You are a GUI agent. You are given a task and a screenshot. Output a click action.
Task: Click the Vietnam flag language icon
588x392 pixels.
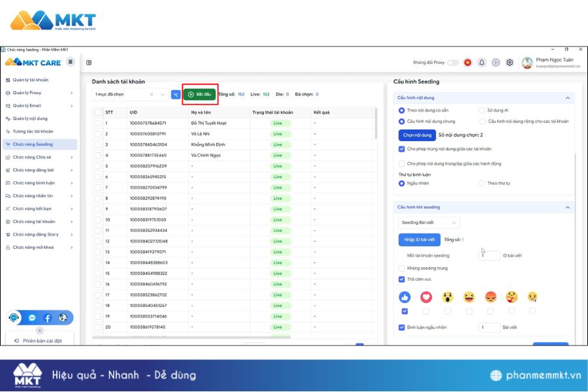point(468,63)
